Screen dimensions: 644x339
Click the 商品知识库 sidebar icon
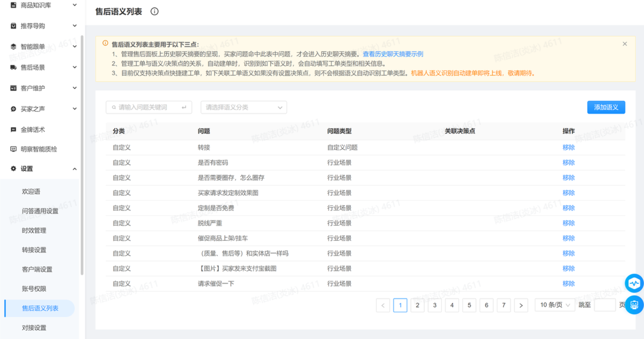(x=13, y=5)
